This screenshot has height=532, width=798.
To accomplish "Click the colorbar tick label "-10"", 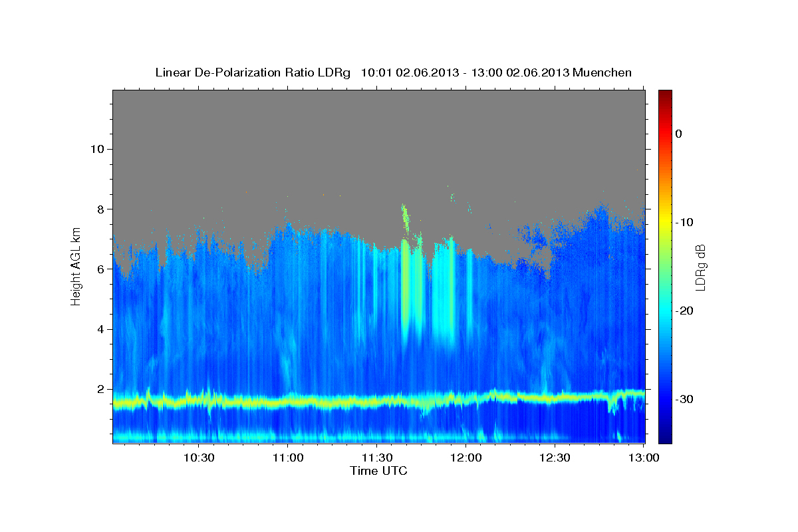I will coord(684,222).
